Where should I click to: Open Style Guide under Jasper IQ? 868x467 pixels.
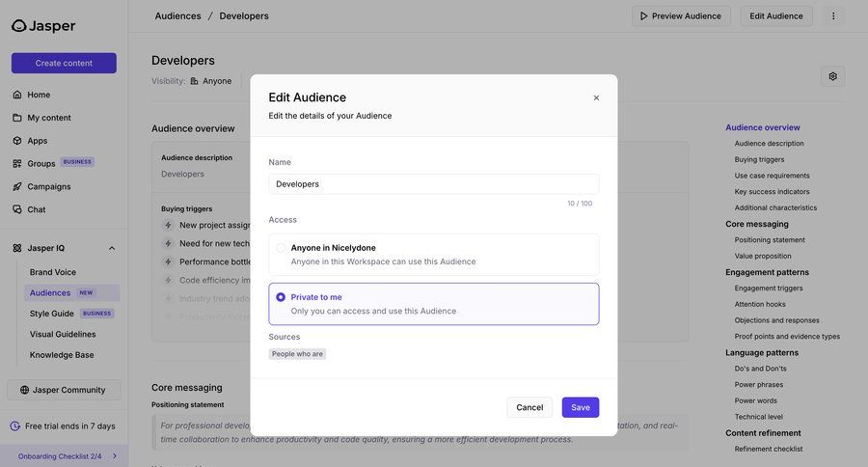pos(52,314)
